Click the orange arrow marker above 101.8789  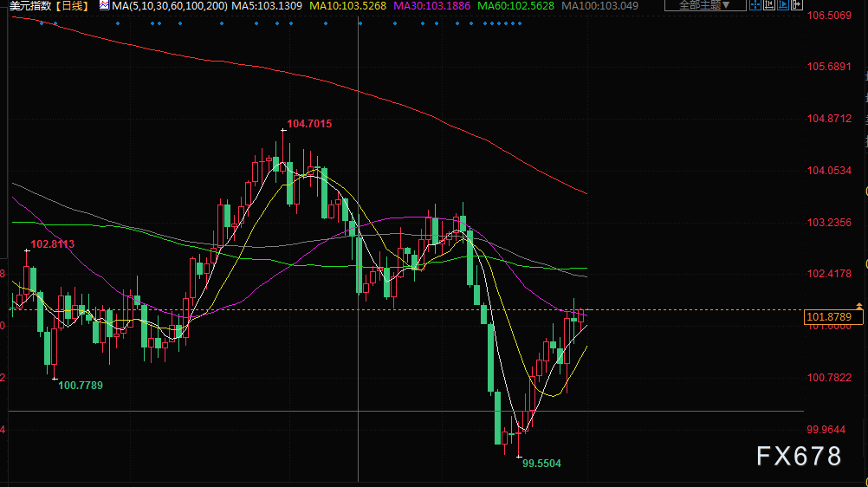(x=858, y=306)
